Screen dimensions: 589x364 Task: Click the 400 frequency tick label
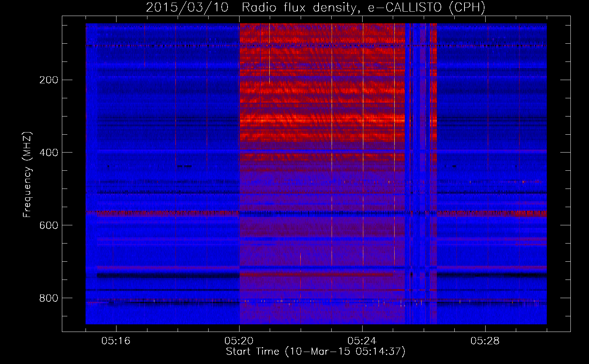pyautogui.click(x=49, y=153)
